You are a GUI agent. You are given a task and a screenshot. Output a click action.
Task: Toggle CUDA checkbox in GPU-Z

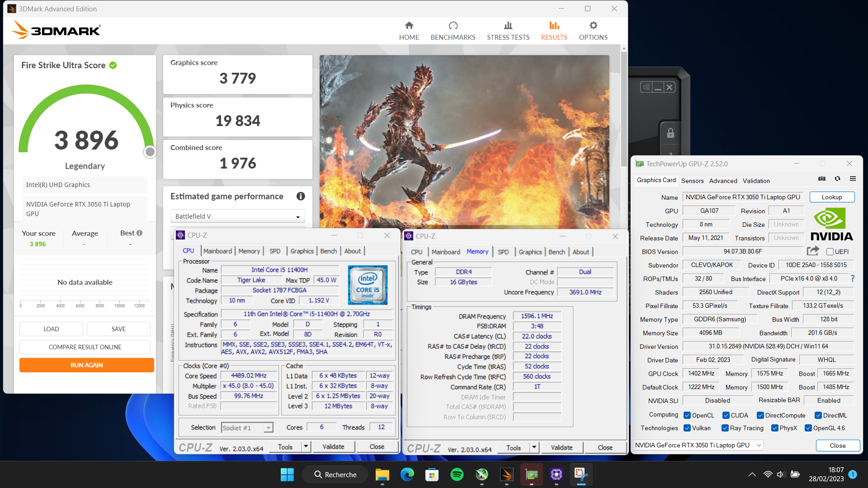pos(726,415)
